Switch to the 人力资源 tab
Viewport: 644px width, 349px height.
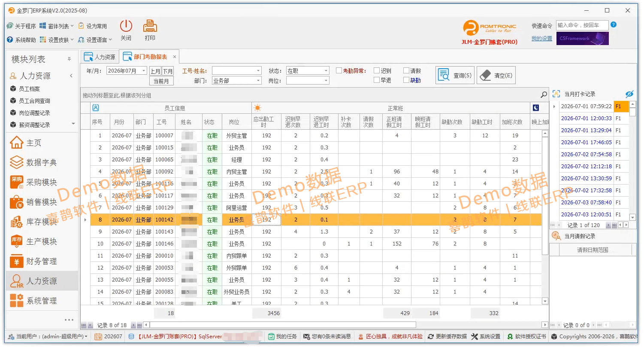pos(100,57)
